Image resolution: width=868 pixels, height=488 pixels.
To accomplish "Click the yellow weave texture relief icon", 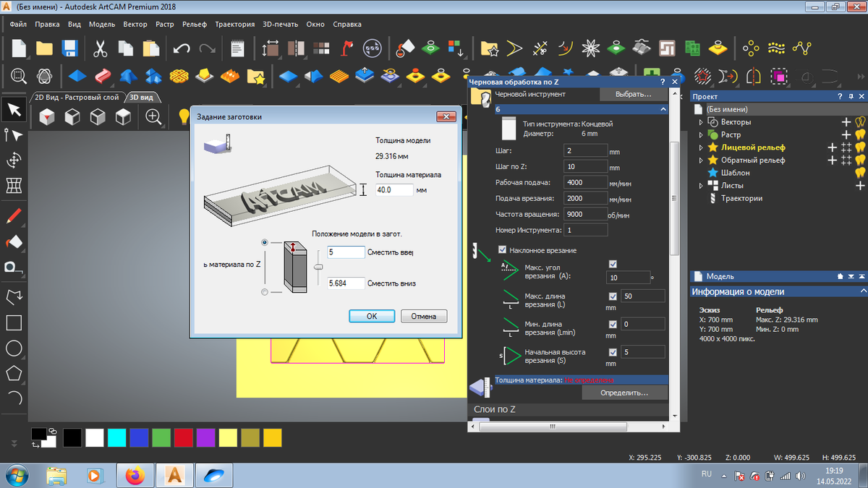I will click(x=179, y=75).
